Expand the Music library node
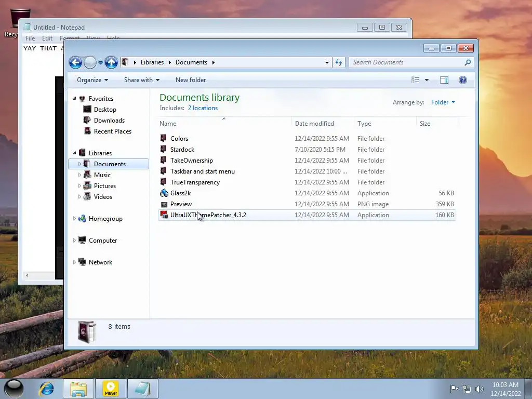The image size is (532, 399). 79,175
